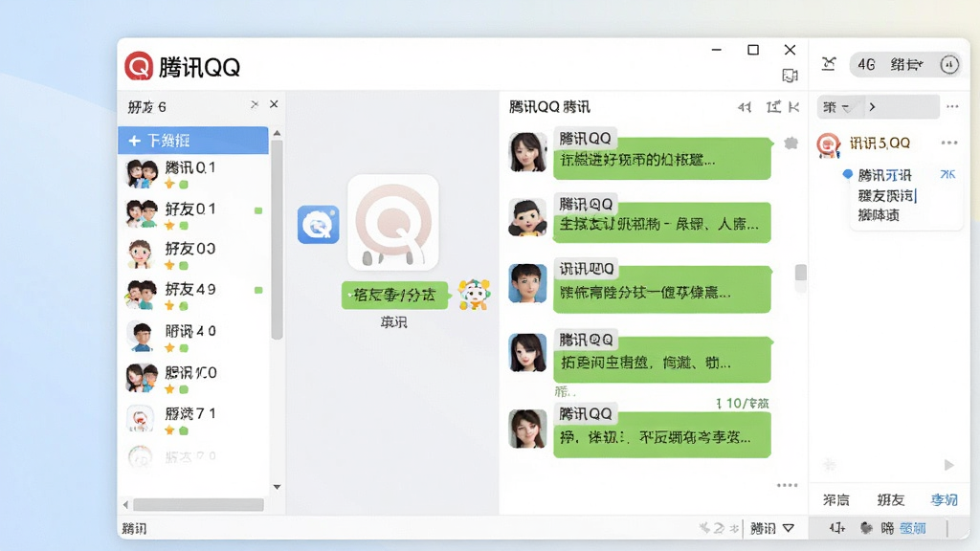Click the friend list's horizontal scrollbar thumb

198,505
